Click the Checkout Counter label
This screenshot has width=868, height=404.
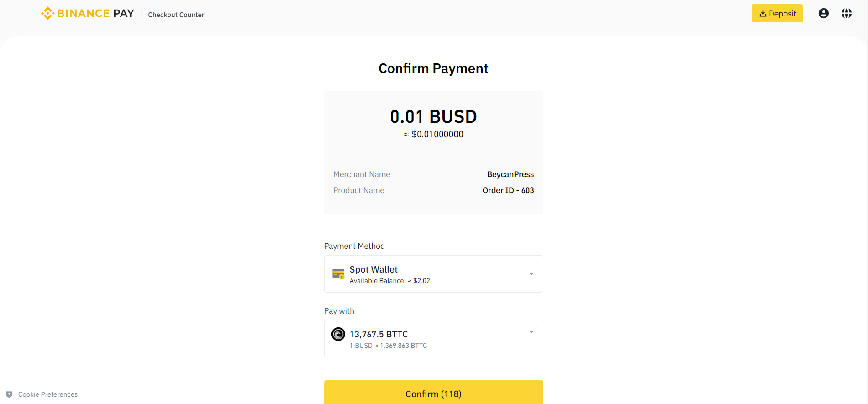coord(176,15)
